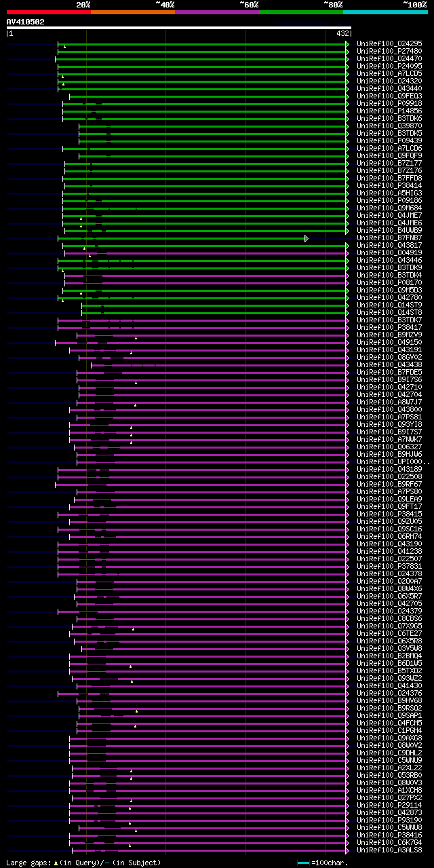
Task: Select UniRef100_B7FDE5 label
Action: tap(389, 372)
